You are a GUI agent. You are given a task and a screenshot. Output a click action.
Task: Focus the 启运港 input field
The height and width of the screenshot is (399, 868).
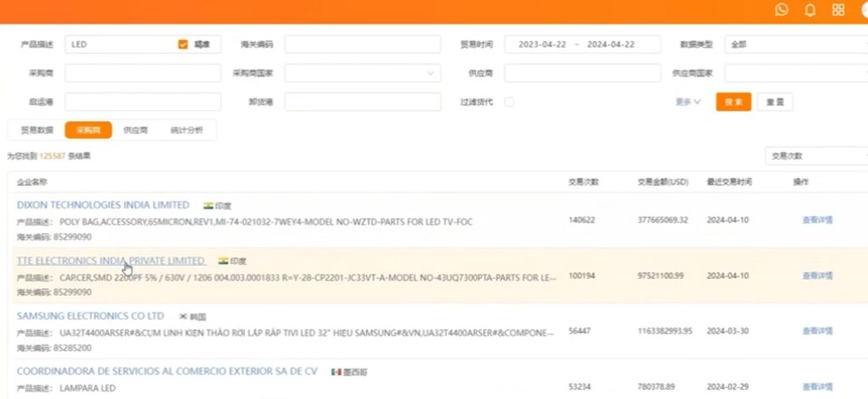(142, 102)
